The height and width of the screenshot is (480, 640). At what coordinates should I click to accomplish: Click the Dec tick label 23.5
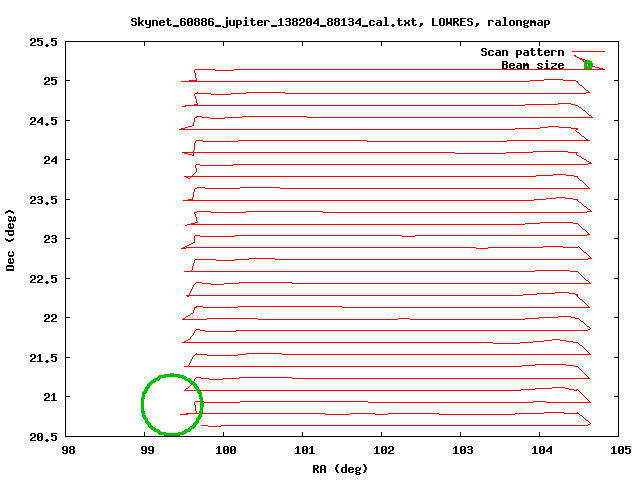pos(44,200)
